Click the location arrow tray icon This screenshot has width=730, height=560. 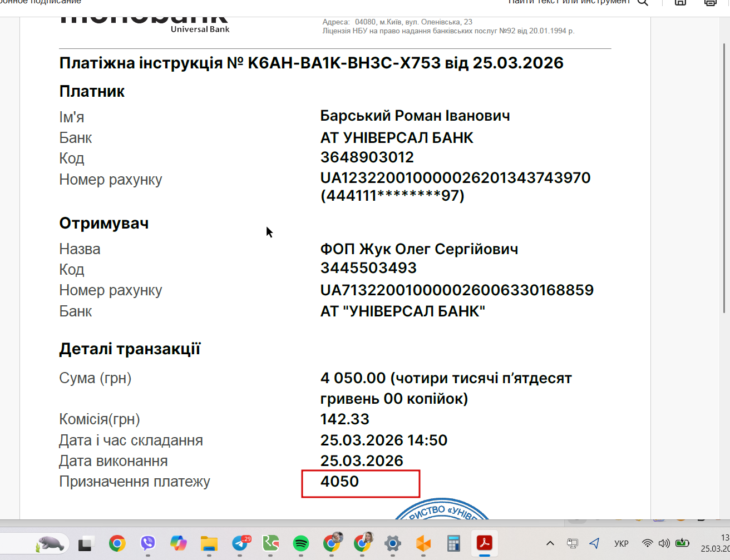point(594,543)
